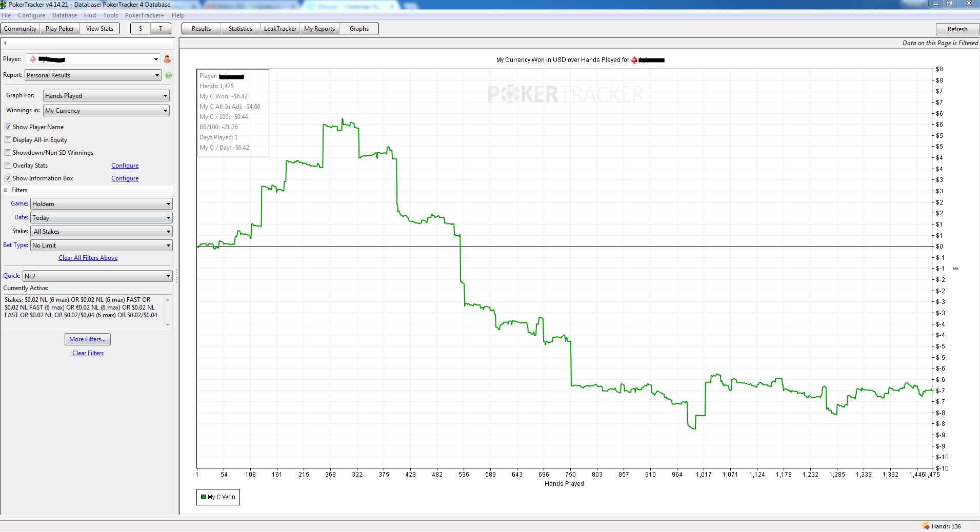Image resolution: width=980 pixels, height=532 pixels.
Task: Open the Game filter dropdown
Action: click(x=102, y=204)
